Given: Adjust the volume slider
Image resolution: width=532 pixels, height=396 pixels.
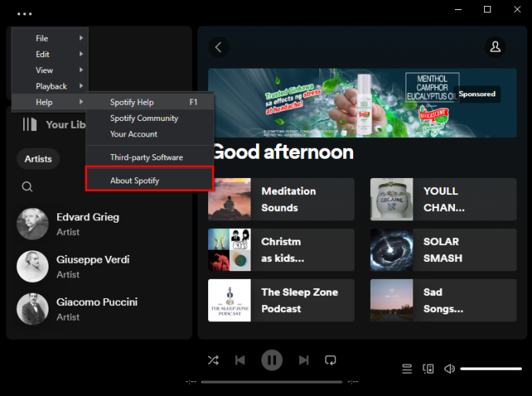Looking at the screenshot, I should [x=491, y=368].
